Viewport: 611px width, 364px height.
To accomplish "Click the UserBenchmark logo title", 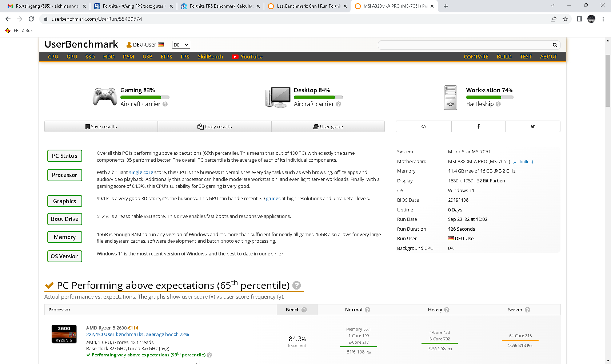I will (81, 44).
